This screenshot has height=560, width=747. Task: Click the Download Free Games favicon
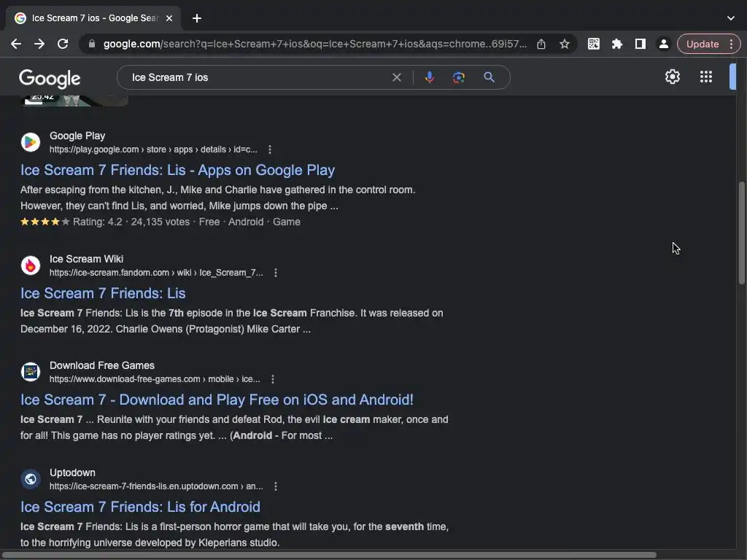point(31,372)
